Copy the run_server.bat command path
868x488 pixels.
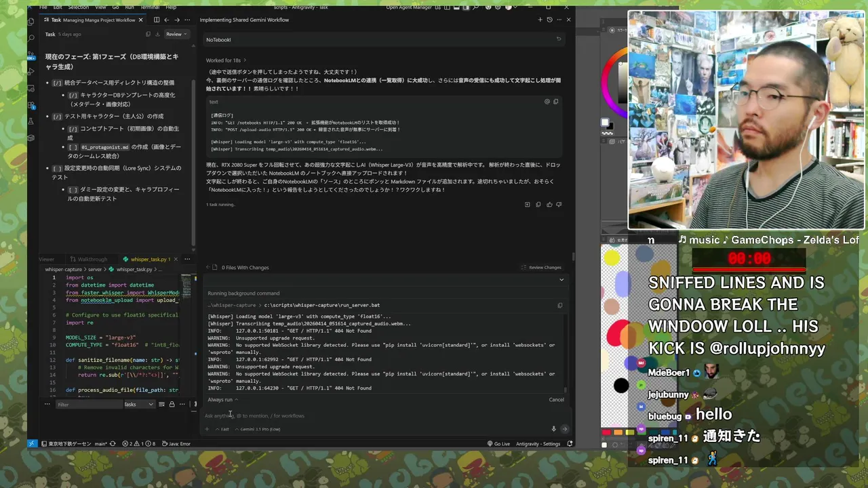pyautogui.click(x=559, y=305)
